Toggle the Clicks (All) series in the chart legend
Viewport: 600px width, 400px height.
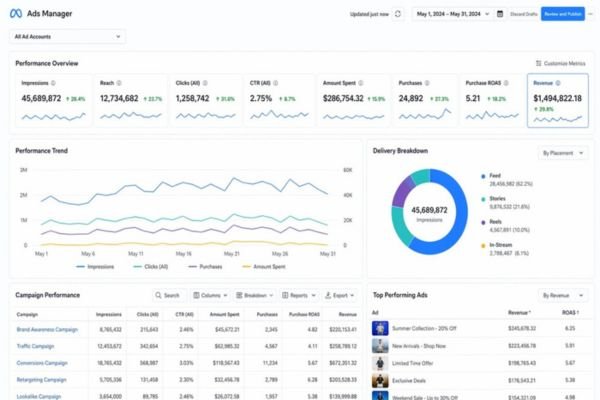click(x=150, y=266)
